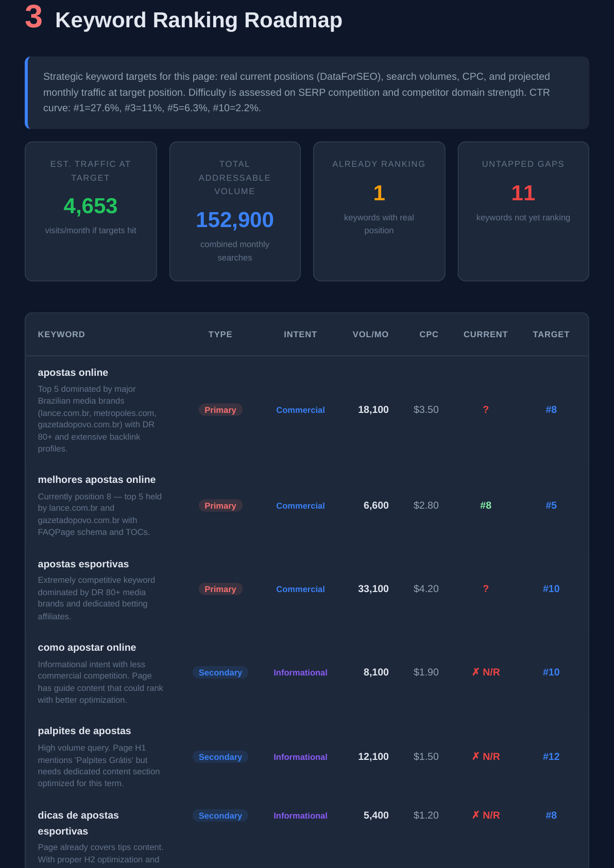Image resolution: width=614 pixels, height=868 pixels.
Task: Click the Primary badge for apostas esportivas
Action: point(220,589)
